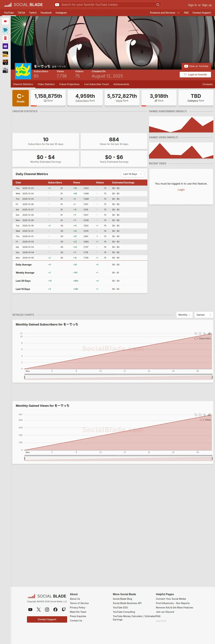Open the Achievements tab
Viewport: 215px width, 644px height.
[x=121, y=84]
